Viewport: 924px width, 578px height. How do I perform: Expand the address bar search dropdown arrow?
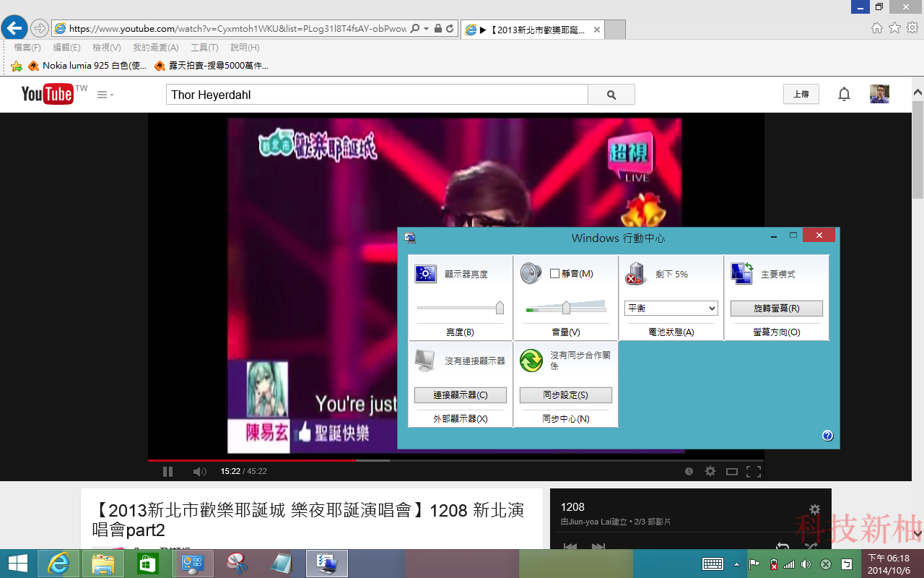point(427,29)
